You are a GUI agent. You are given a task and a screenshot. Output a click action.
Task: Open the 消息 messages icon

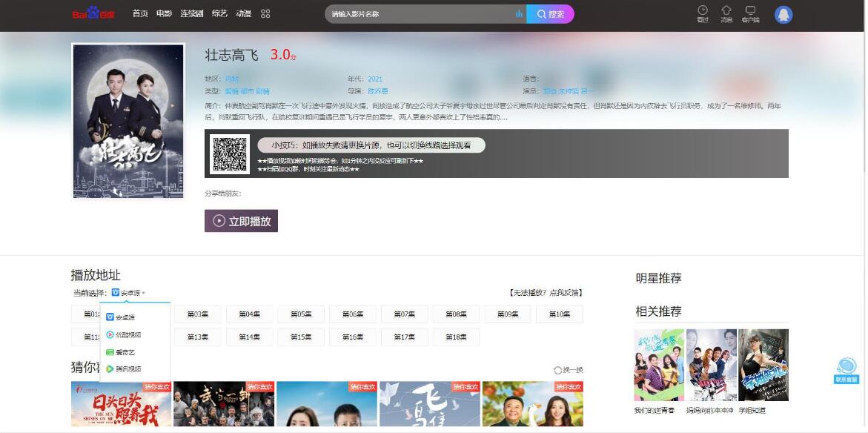(726, 14)
